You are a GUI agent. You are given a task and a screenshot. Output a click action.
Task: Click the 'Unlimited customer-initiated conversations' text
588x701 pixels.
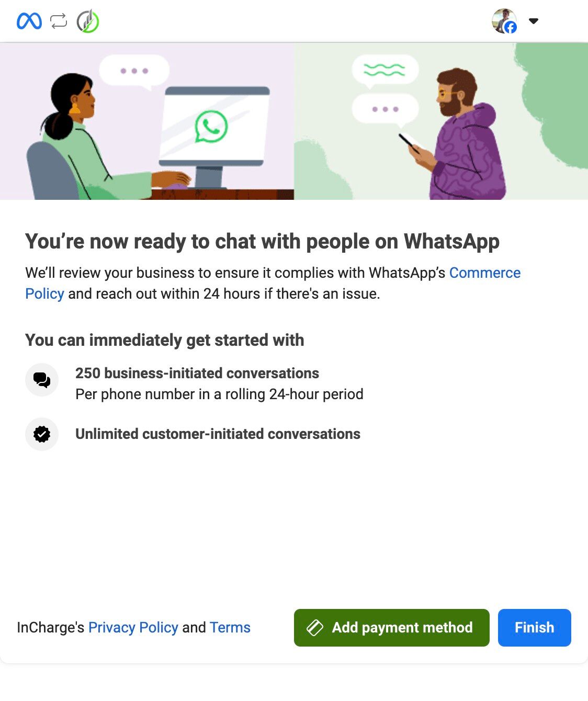(x=218, y=434)
